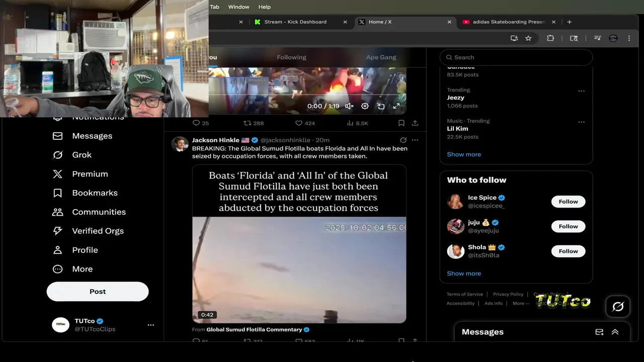Open Accessibility footer link
This screenshot has width=644, height=362.
pos(460,303)
